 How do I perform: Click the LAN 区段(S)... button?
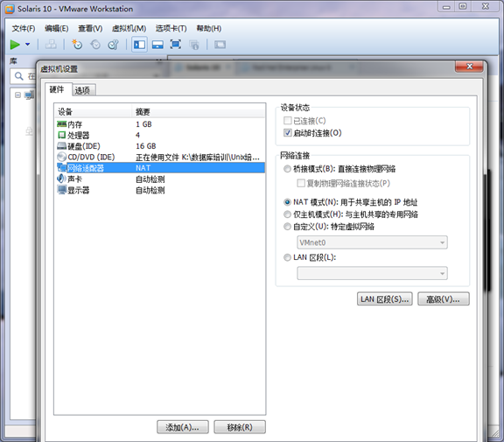[384, 299]
